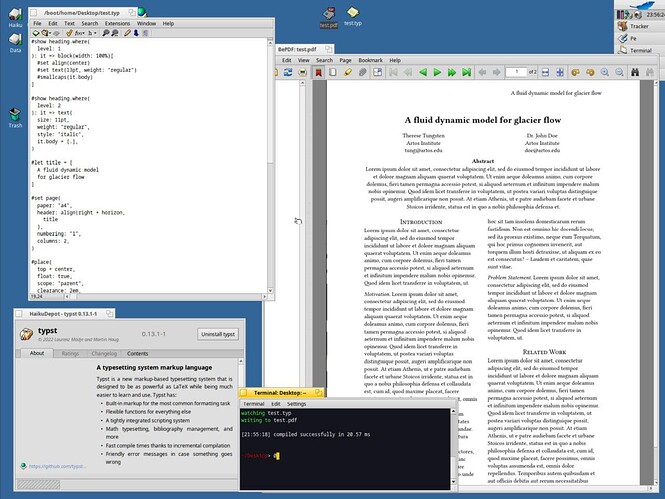Open the Page menu in BePDF

(345, 60)
